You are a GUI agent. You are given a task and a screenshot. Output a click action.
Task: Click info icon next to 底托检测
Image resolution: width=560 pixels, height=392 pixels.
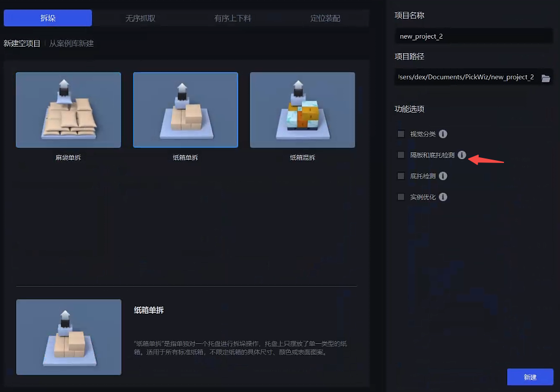click(443, 176)
